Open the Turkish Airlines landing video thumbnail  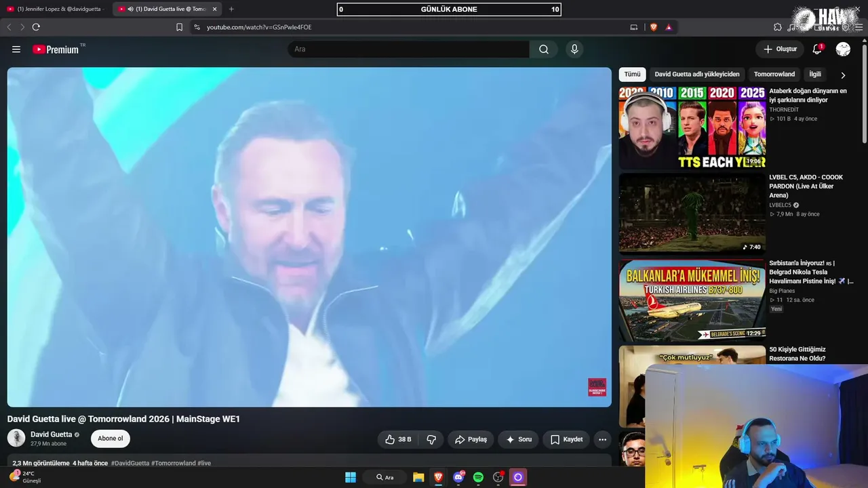692,300
